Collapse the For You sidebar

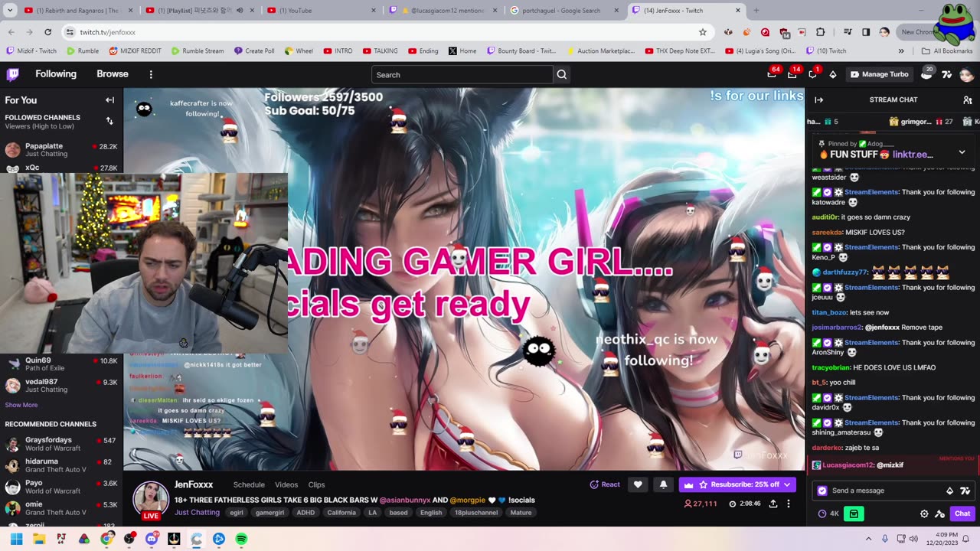pos(109,100)
